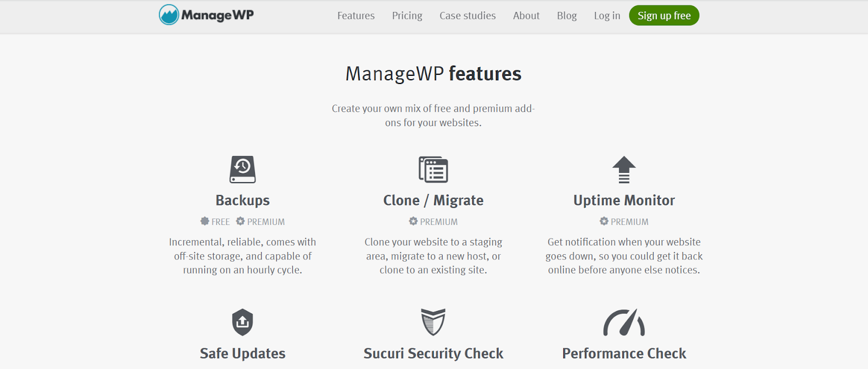This screenshot has width=868, height=369.
Task: Click the Clone / Migrate icon
Action: click(433, 169)
